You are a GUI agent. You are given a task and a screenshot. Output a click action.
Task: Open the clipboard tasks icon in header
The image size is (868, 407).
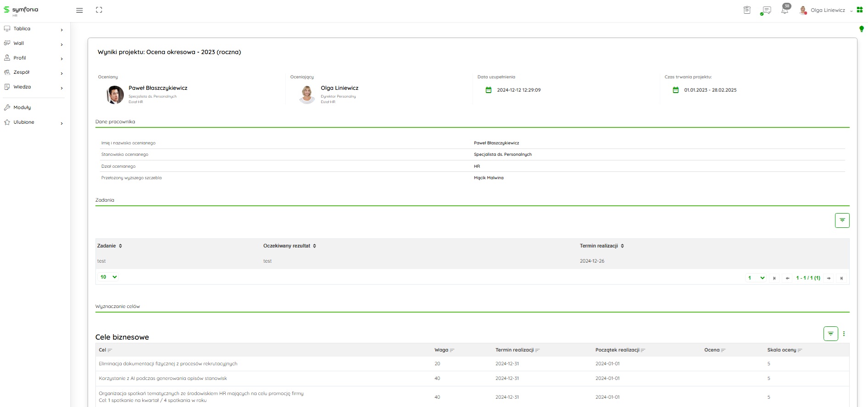(x=747, y=10)
